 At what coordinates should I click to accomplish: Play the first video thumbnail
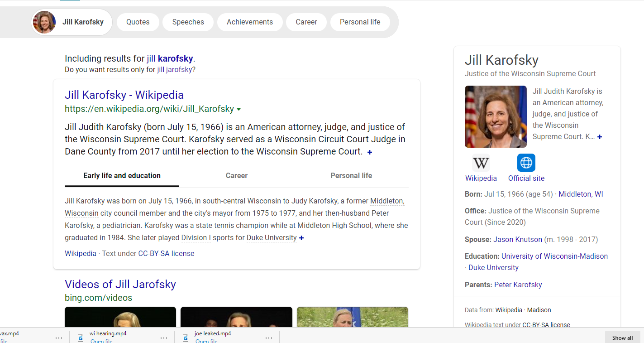point(120,317)
